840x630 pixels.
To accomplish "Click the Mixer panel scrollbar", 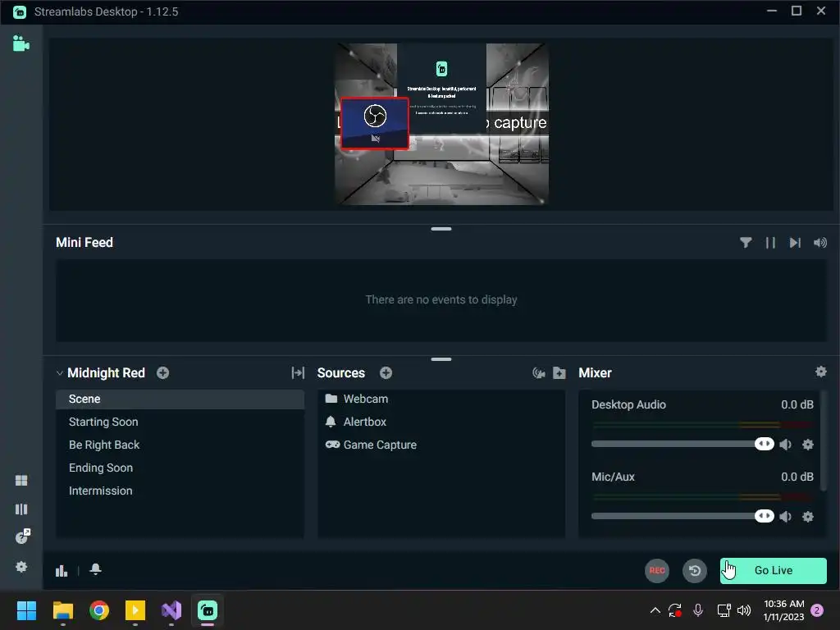I will click(824, 441).
